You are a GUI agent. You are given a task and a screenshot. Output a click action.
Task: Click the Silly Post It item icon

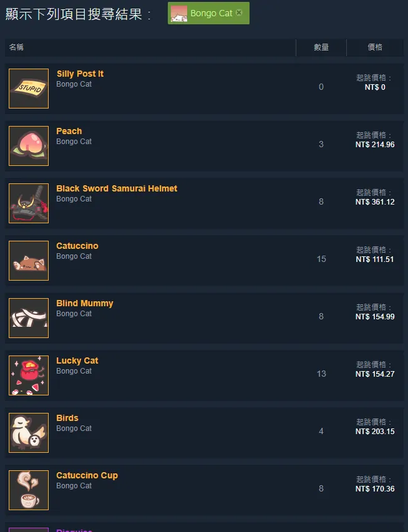tap(29, 89)
